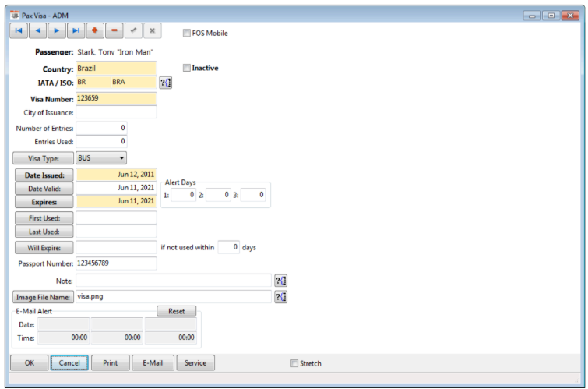This screenshot has height=389, width=588.
Task: Reset the E-Mail Alert
Action: point(176,311)
